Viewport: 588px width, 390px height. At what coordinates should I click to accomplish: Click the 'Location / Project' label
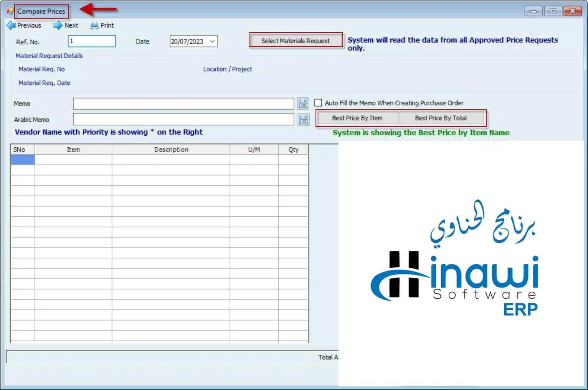(x=228, y=69)
